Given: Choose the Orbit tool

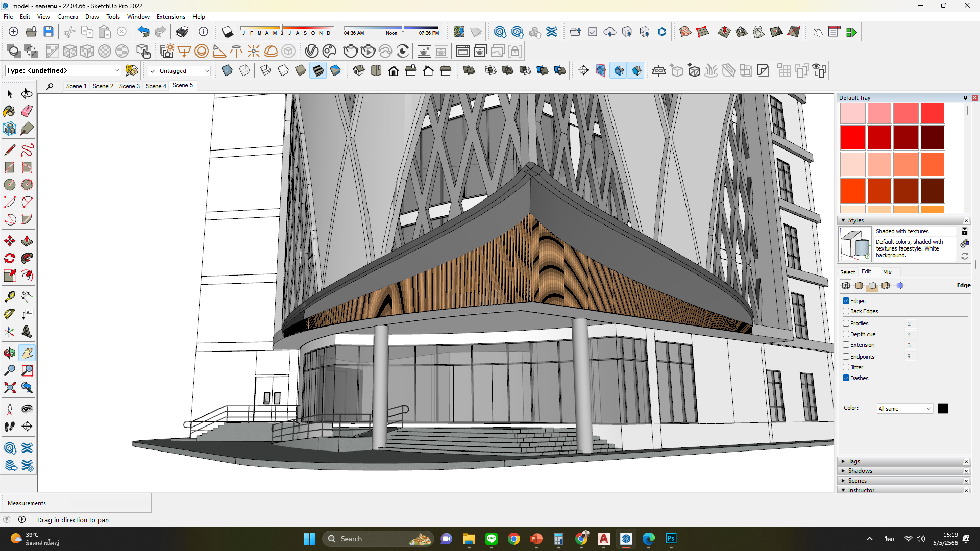Looking at the screenshot, I should point(9,353).
